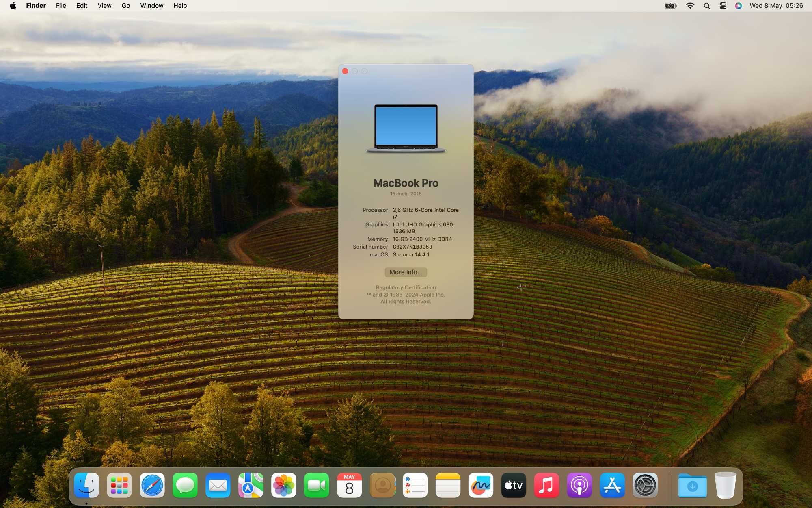
Task: Open the Trash in the Dock
Action: [x=726, y=485]
